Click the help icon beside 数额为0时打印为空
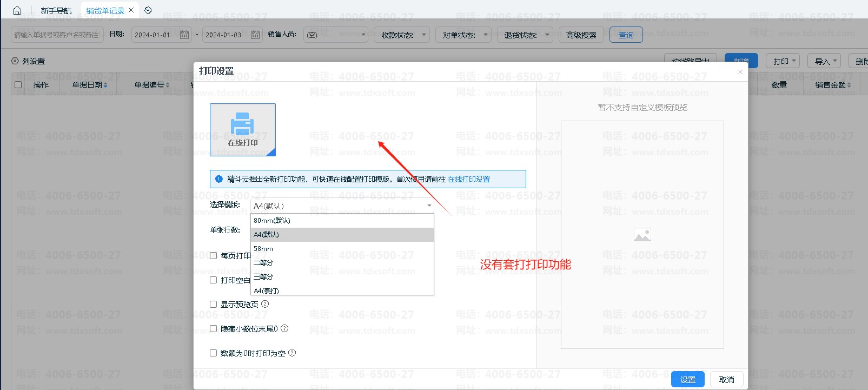This screenshot has width=868, height=390. click(x=292, y=353)
